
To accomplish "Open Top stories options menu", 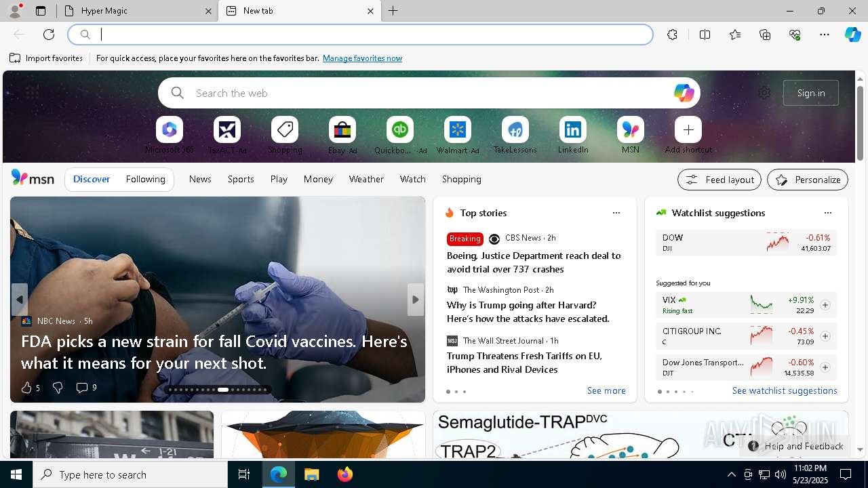I will point(616,213).
